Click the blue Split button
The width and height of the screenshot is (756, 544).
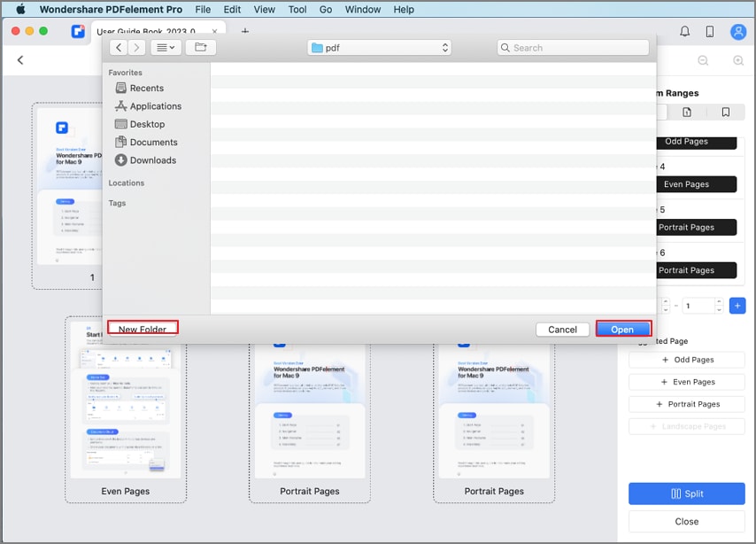pos(687,493)
